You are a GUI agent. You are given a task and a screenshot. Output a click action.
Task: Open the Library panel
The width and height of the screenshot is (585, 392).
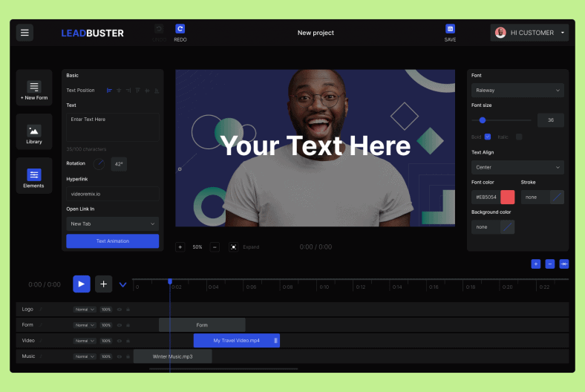click(x=34, y=132)
